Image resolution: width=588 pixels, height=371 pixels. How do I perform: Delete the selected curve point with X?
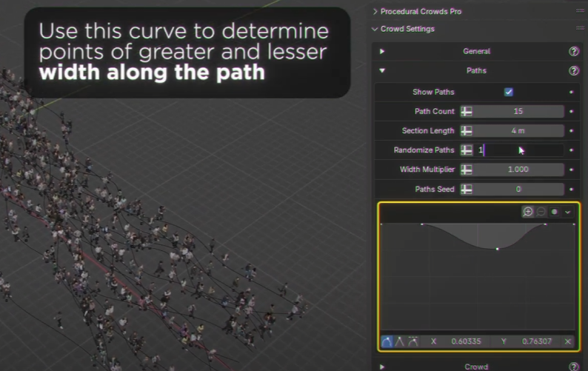point(568,341)
